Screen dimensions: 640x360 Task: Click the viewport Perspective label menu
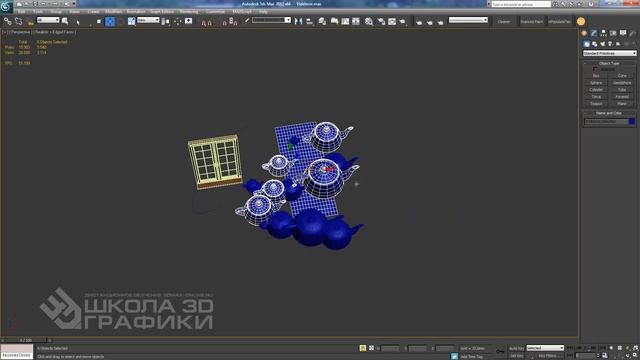[x=20, y=32]
